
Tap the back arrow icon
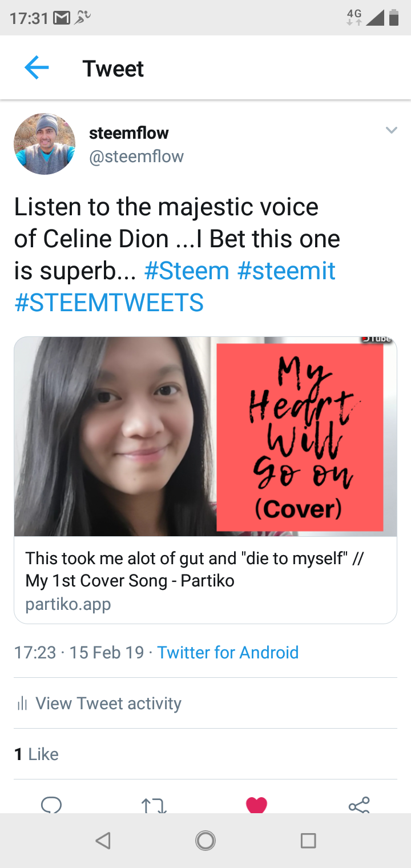click(37, 68)
